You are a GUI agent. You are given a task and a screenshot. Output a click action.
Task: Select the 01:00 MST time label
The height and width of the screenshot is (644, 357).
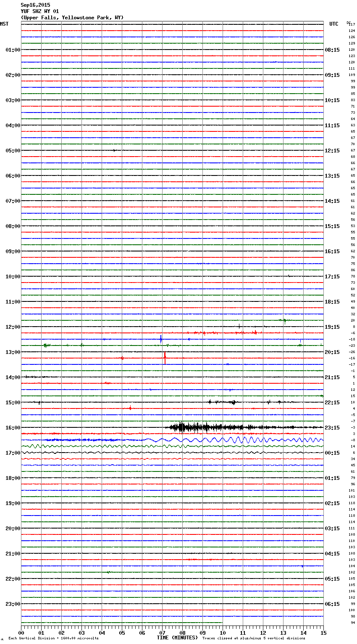(x=13, y=50)
